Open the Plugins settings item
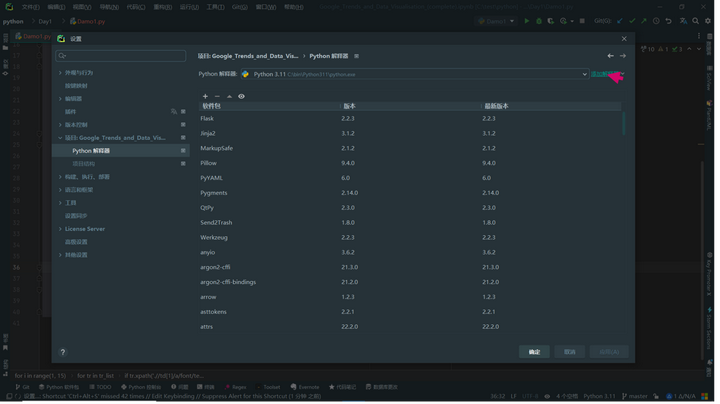Screen dimensions: 720x404 pyautogui.click(x=70, y=112)
